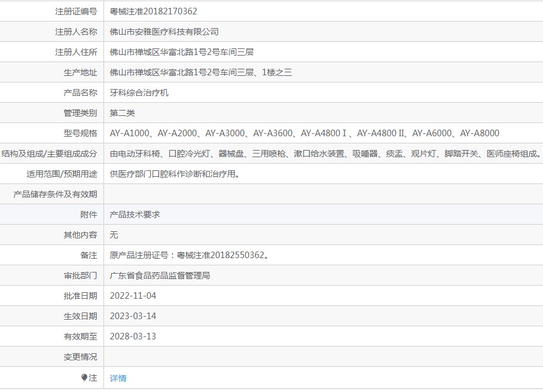Click management category value 第二类
This screenshot has height=392, width=543.
122,113
